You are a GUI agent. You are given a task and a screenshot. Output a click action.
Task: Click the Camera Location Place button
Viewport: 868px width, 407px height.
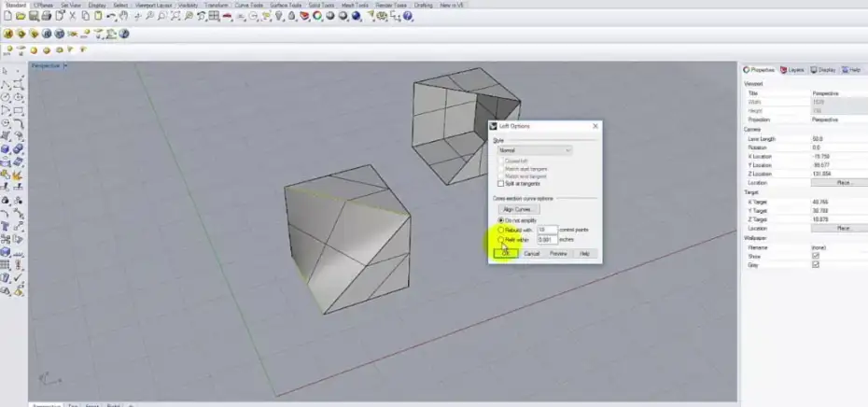[x=842, y=182]
